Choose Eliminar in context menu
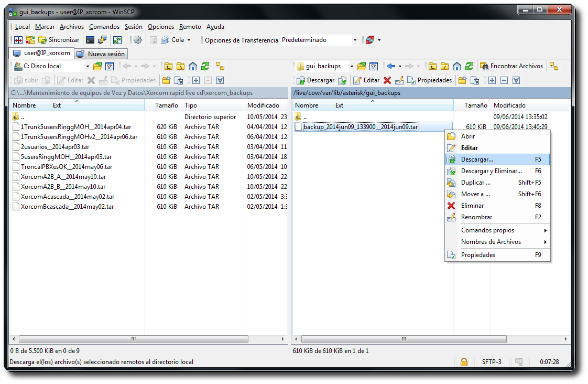 click(497, 206)
